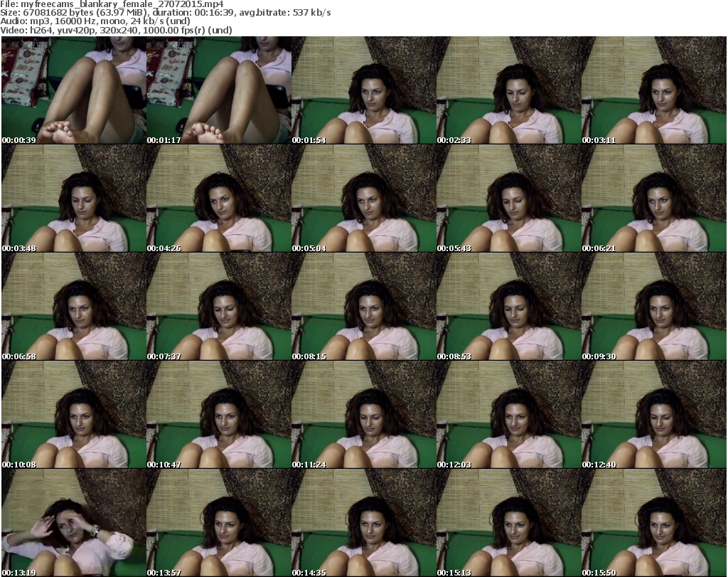Select the thumbnail timestamped 00:08:15
The height and width of the screenshot is (577, 728).
[x=364, y=307]
